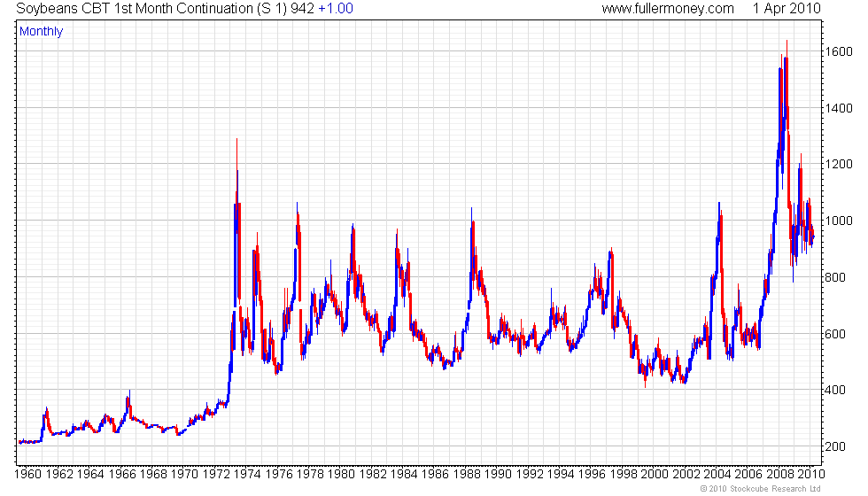Click the 1964 year label
Screen dimensions: 868x496
[x=90, y=475]
